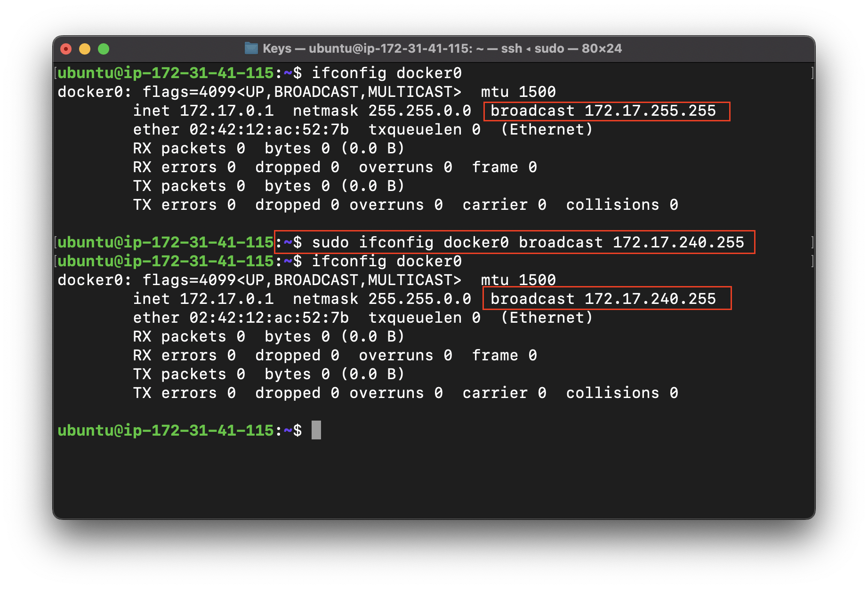Click the green zoom window button

(104, 49)
